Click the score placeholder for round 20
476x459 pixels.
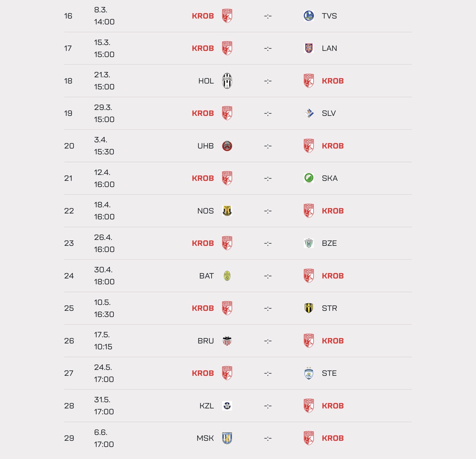(x=268, y=146)
